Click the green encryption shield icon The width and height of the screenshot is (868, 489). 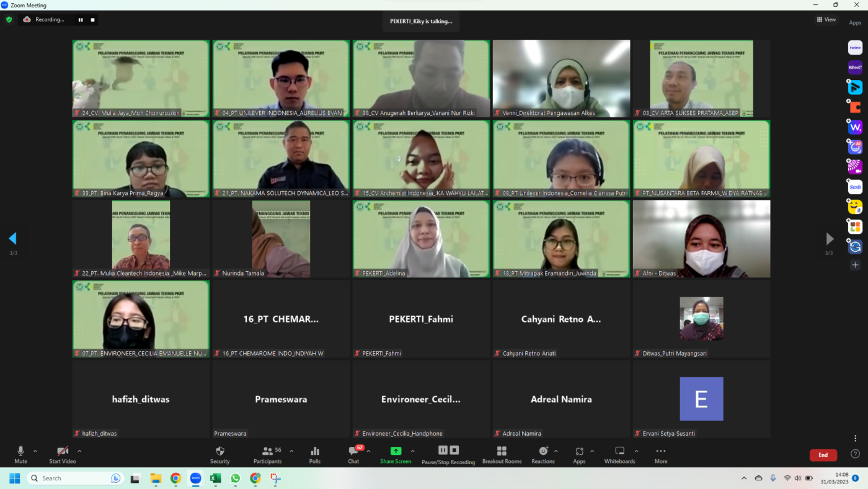pos(9,20)
